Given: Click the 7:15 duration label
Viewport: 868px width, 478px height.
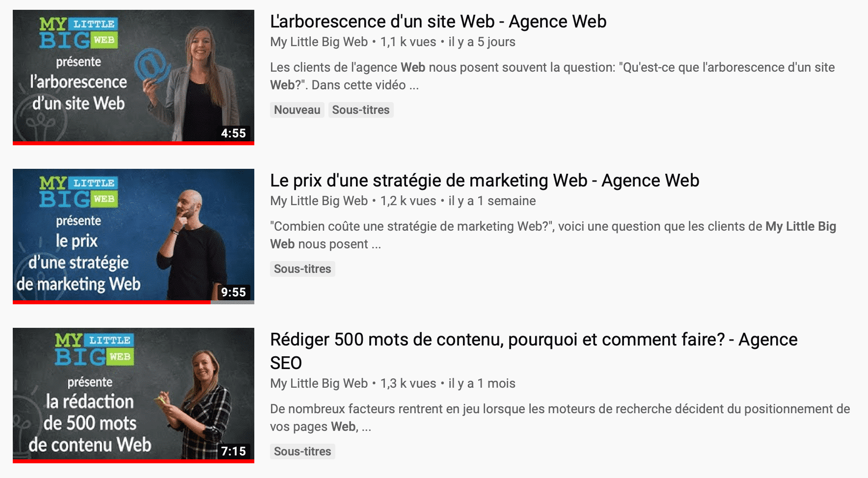Looking at the screenshot, I should coord(233,451).
